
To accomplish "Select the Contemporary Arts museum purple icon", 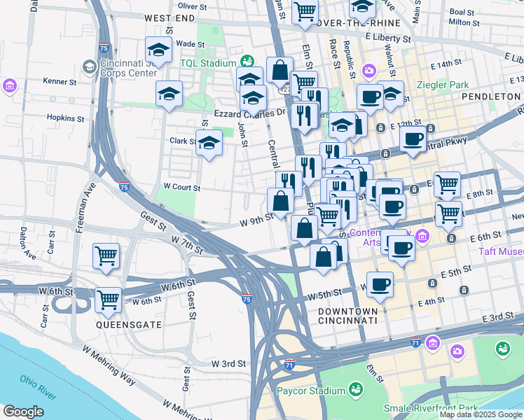I will 422,237.
